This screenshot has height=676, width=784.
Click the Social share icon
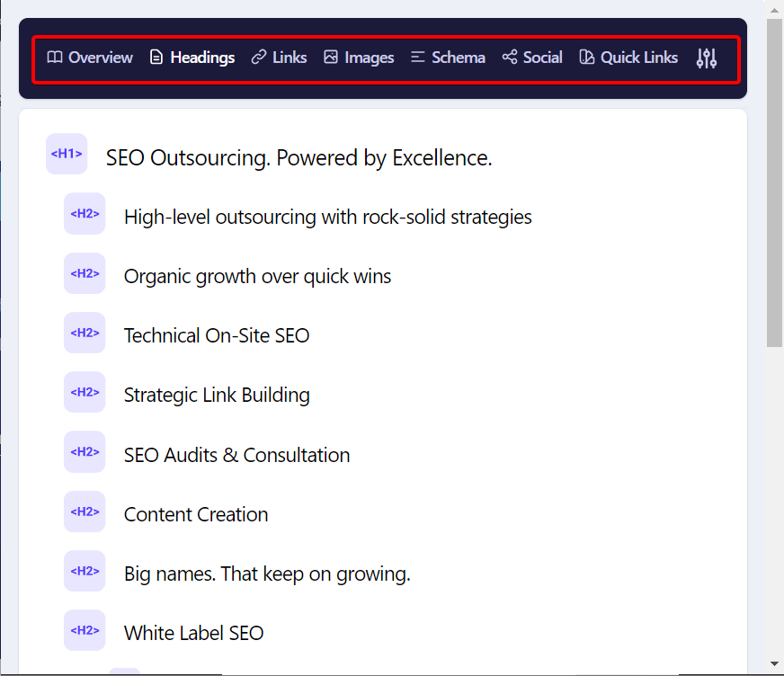tap(510, 57)
